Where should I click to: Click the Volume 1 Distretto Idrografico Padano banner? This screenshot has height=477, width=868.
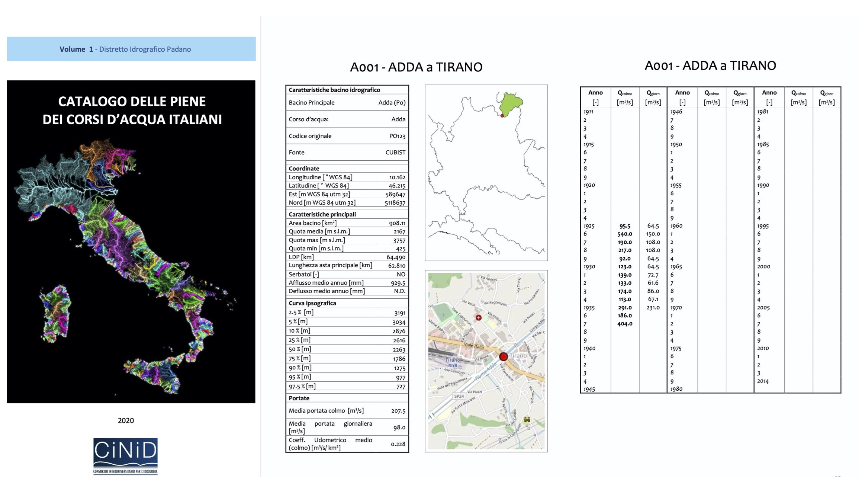131,49
